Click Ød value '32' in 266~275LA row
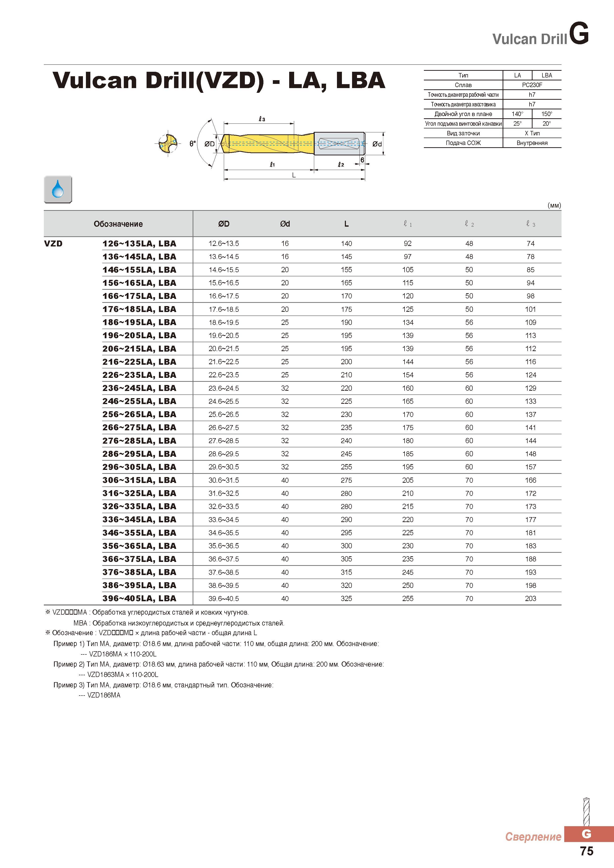 (285, 428)
